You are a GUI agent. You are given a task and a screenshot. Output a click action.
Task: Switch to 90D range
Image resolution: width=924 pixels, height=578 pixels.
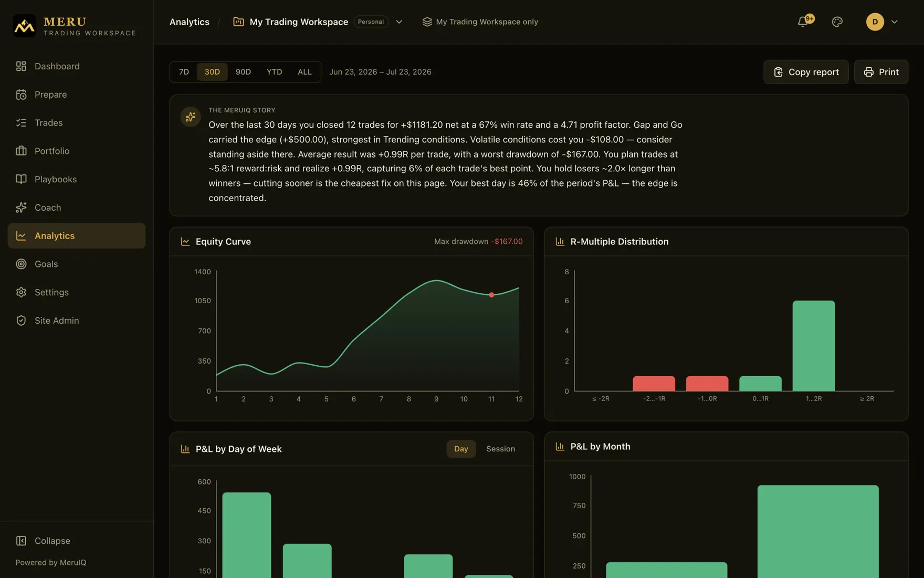(243, 72)
